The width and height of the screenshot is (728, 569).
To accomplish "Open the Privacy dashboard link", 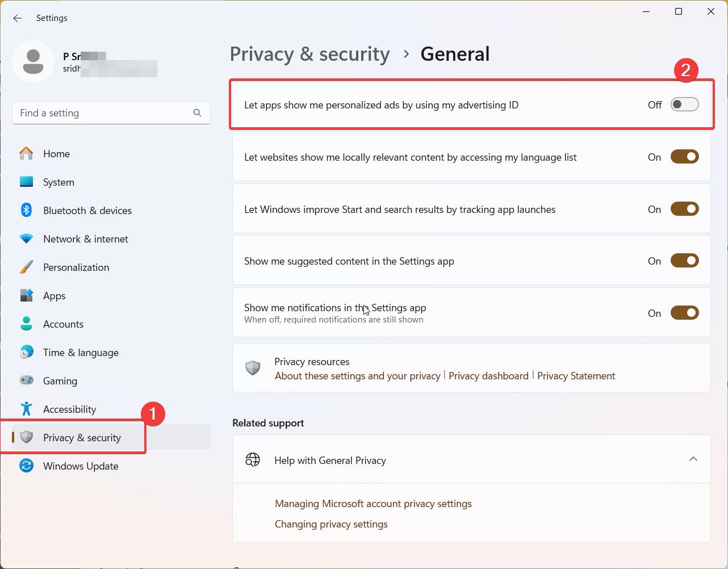I will 488,376.
